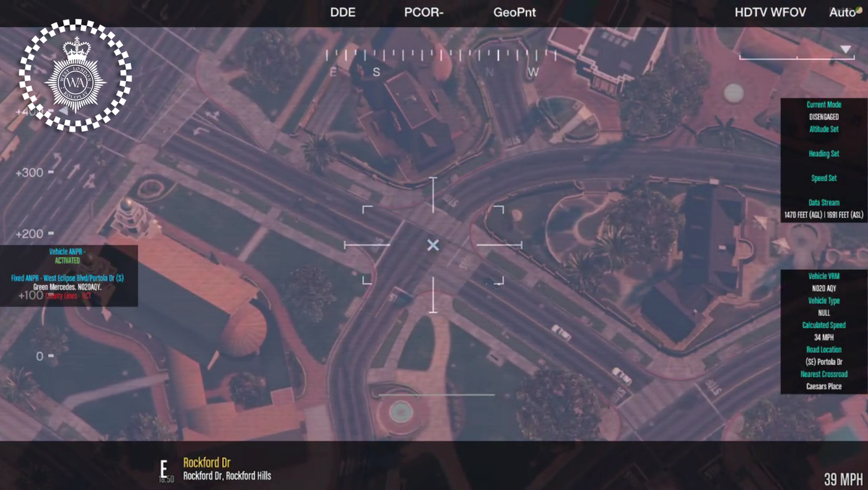This screenshot has width=868, height=490.
Task: Click the Rockford Dr, Rockford Hills subtitle
Action: pos(227,476)
